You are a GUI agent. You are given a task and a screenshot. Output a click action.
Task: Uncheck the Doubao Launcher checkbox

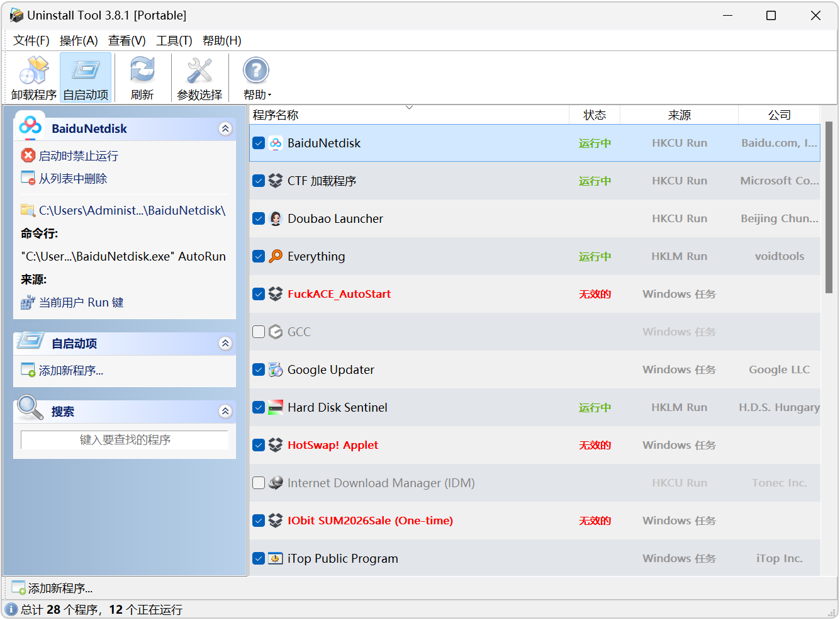(259, 218)
